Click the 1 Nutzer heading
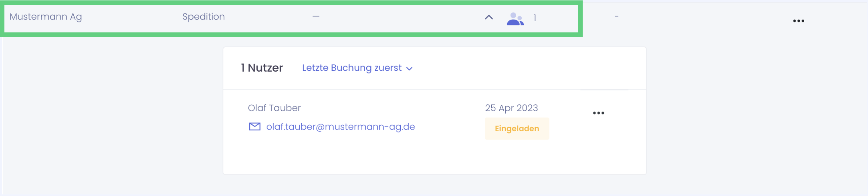Screen dimensions: 868x196 262,68
